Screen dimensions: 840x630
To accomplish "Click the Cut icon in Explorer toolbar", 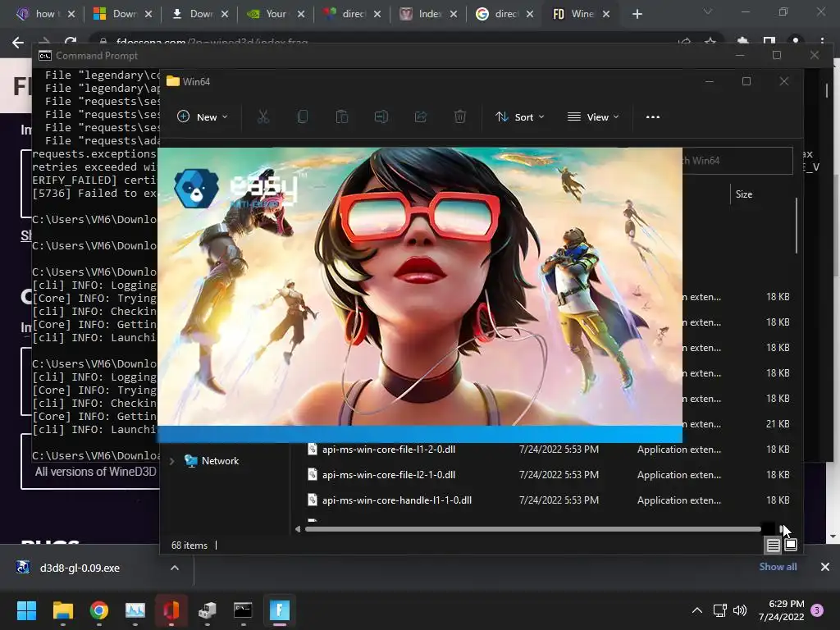I will click(x=263, y=116).
